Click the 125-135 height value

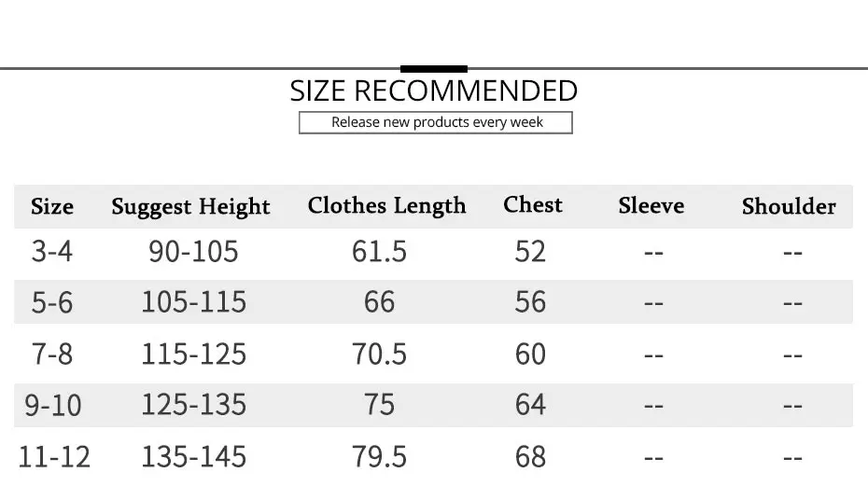pos(194,404)
